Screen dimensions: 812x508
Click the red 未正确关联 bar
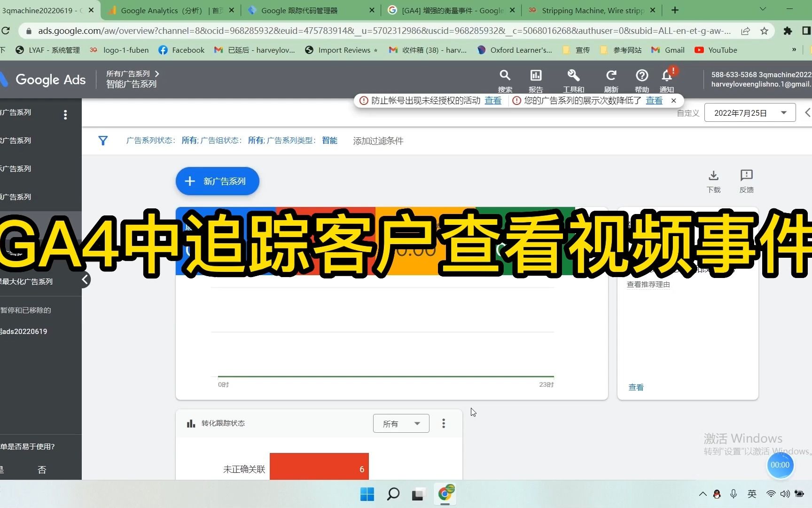point(319,467)
